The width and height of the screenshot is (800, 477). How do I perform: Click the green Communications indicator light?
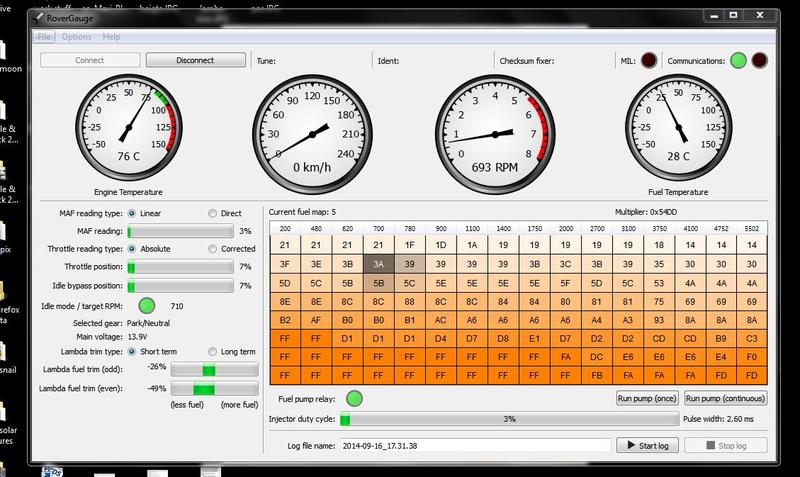[x=738, y=60]
